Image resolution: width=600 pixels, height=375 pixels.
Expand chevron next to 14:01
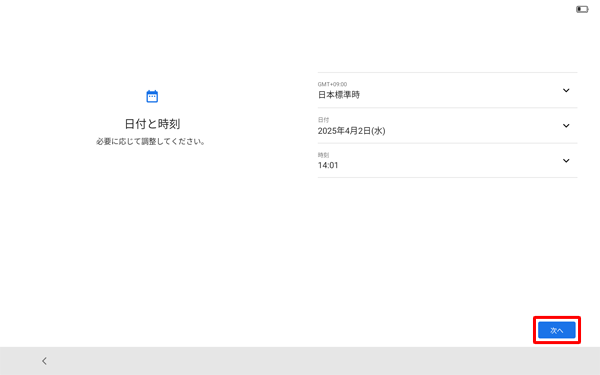click(x=566, y=161)
